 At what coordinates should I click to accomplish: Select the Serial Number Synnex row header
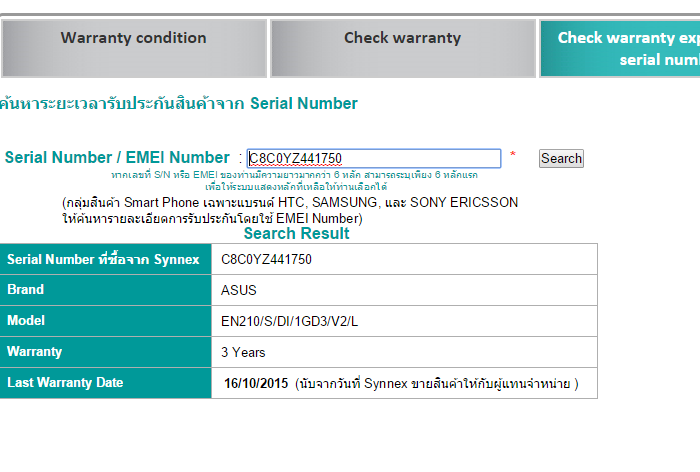(x=103, y=259)
